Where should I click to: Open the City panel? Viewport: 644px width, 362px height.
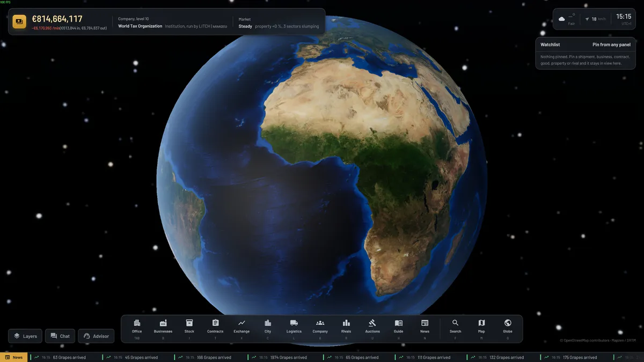coord(268,328)
